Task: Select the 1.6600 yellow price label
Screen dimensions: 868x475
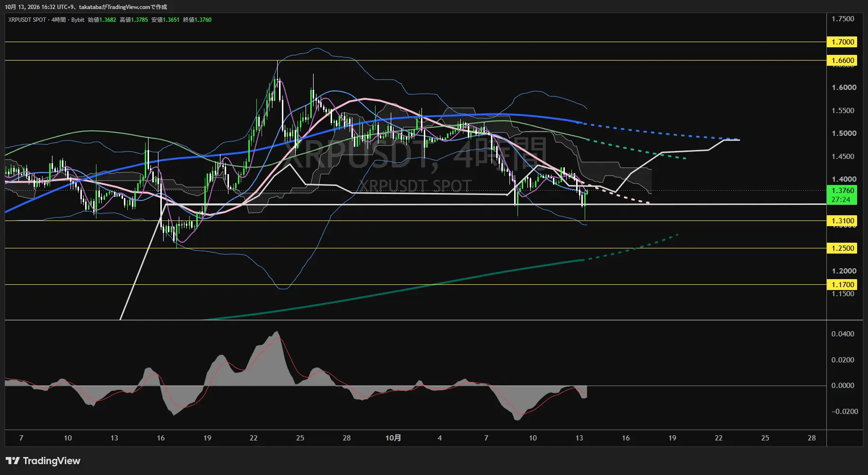Action: pos(842,61)
